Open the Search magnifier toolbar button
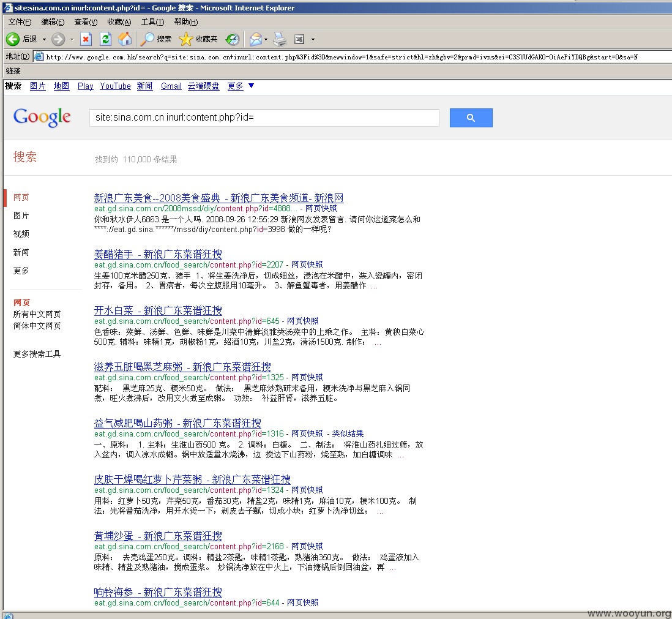The width and height of the screenshot is (672, 619). point(156,39)
